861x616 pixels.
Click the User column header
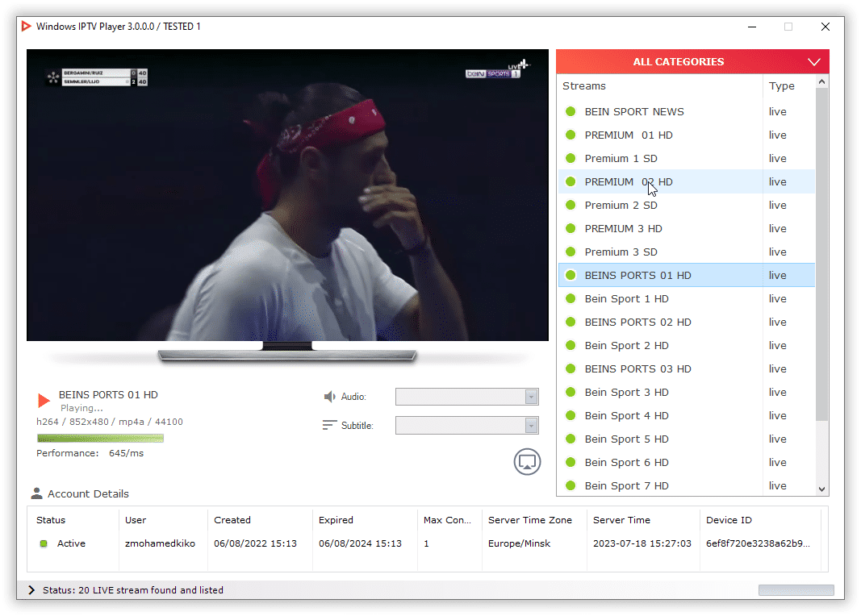136,520
